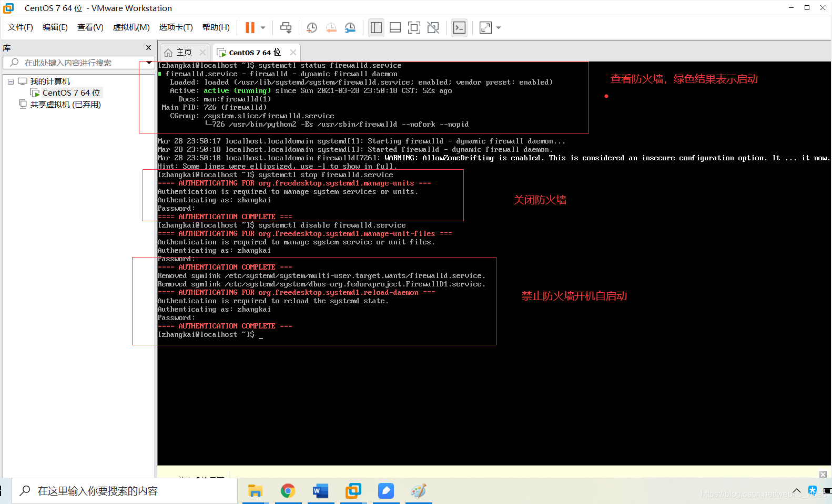Enter full screen mode
This screenshot has height=504, width=832.
pos(414,27)
